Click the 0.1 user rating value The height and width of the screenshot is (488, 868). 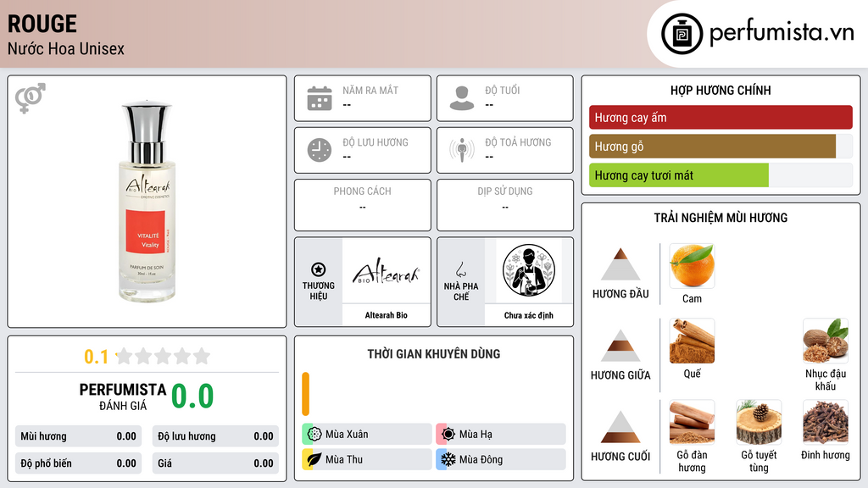(x=96, y=357)
